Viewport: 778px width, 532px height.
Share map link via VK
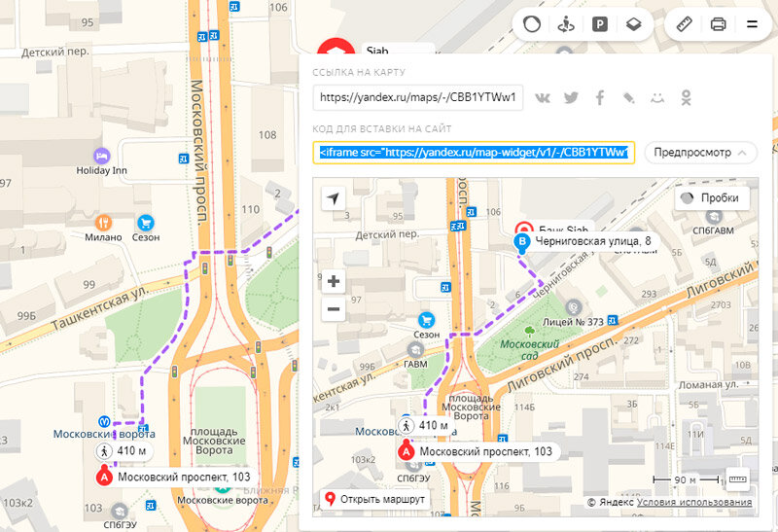tap(543, 98)
